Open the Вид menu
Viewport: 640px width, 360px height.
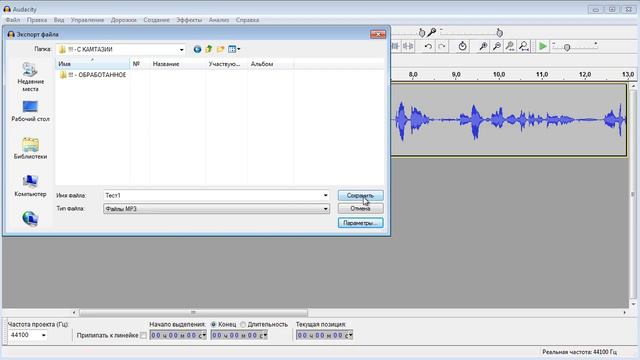tap(59, 20)
